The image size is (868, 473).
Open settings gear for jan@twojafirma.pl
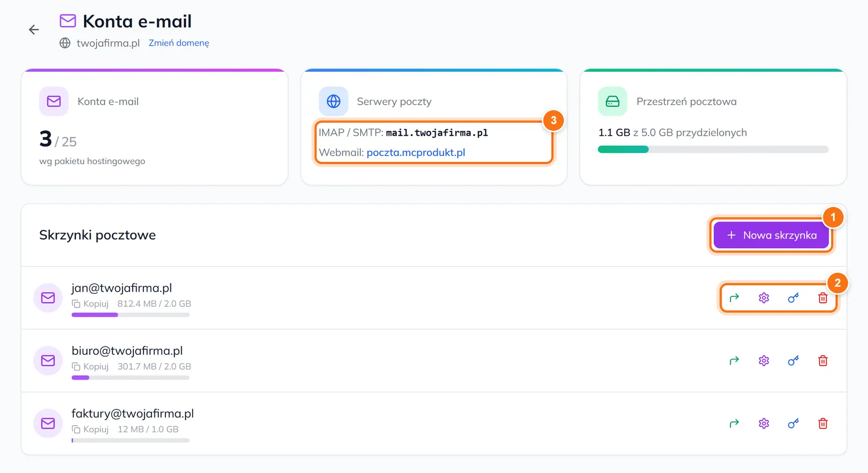(x=764, y=298)
